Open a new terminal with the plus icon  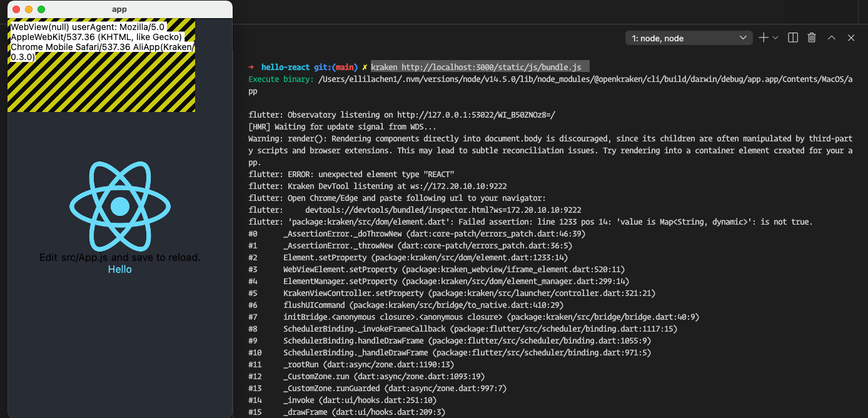764,38
